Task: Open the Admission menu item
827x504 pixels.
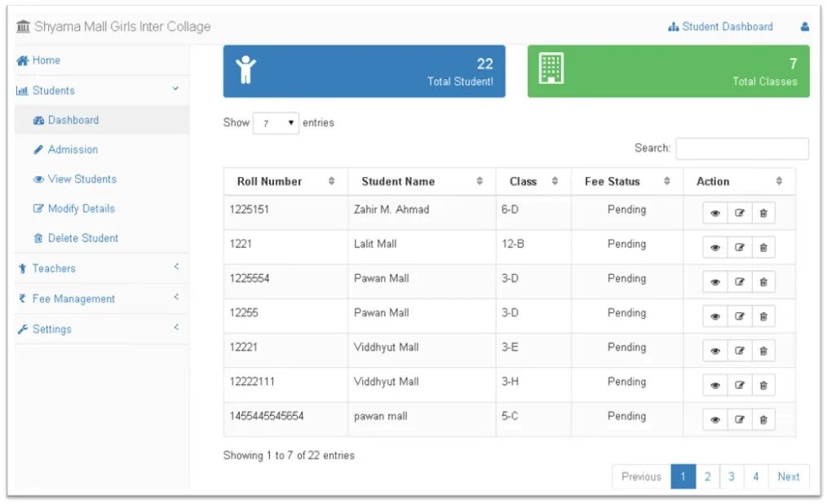Action: [x=73, y=150]
